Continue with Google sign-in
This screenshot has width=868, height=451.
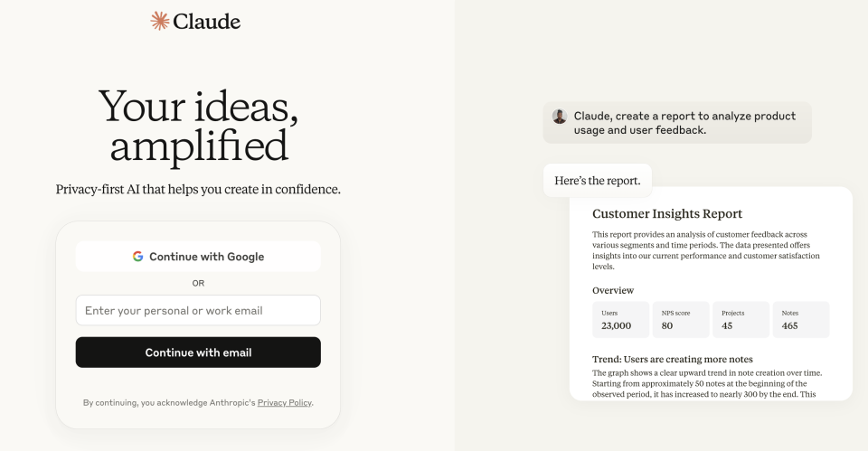click(198, 256)
